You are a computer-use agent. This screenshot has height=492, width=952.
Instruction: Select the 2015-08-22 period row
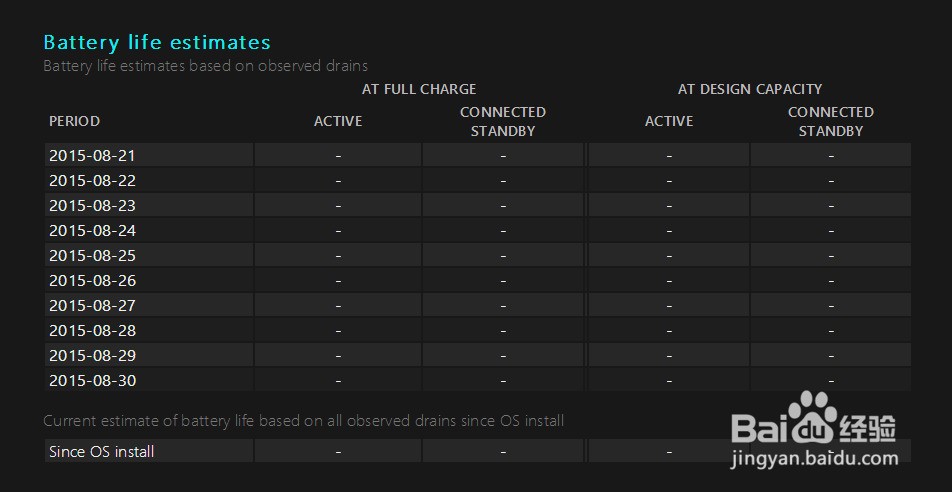point(478,180)
